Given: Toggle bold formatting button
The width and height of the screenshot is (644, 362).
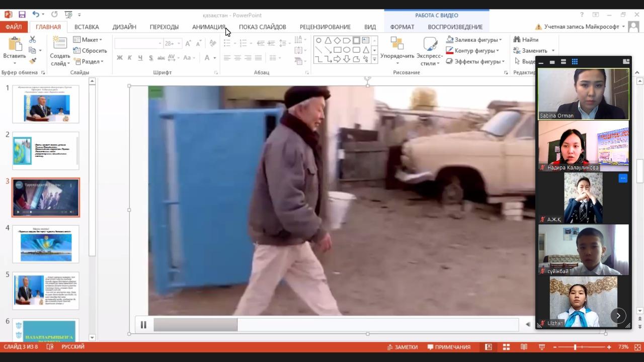Looking at the screenshot, I should 119,58.
